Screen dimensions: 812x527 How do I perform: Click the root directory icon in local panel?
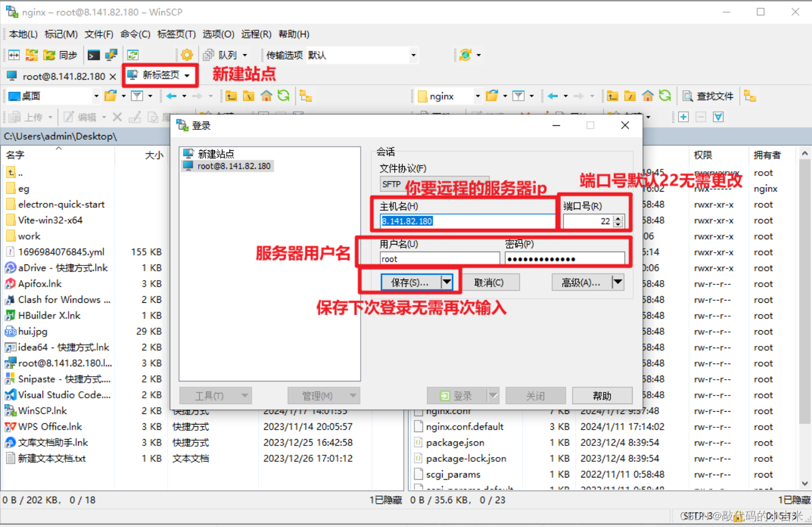point(249,96)
